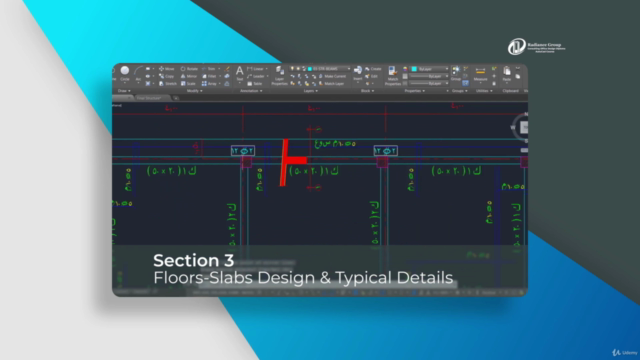Open the ByLayer color dropdown
Screen dimensions: 640x360
tap(430, 69)
